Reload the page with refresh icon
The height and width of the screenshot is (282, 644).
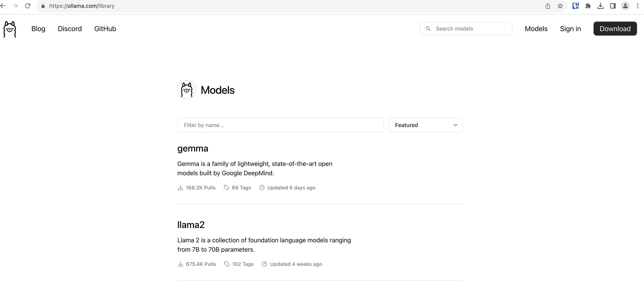coord(28,6)
